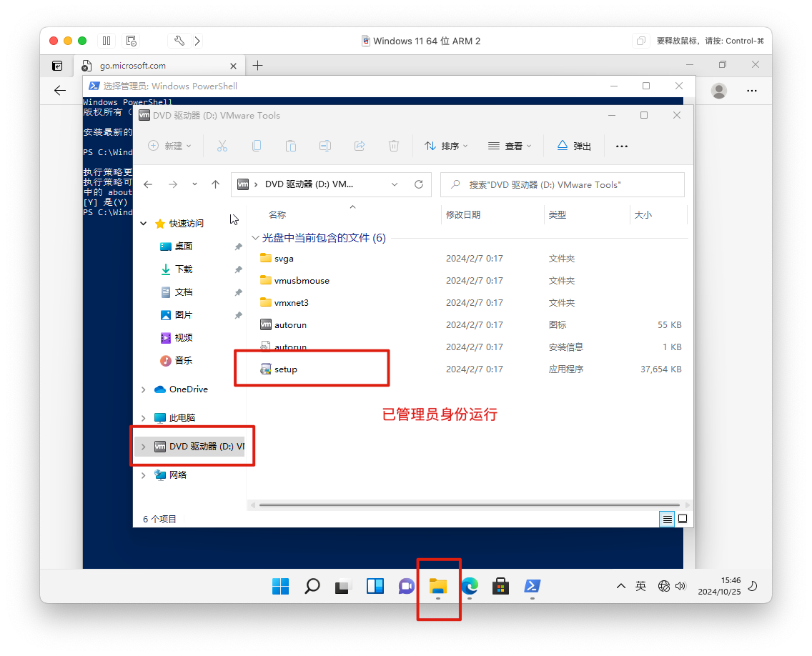The height and width of the screenshot is (656, 812).
Task: Open File Explorer on taskbar
Action: 438,587
